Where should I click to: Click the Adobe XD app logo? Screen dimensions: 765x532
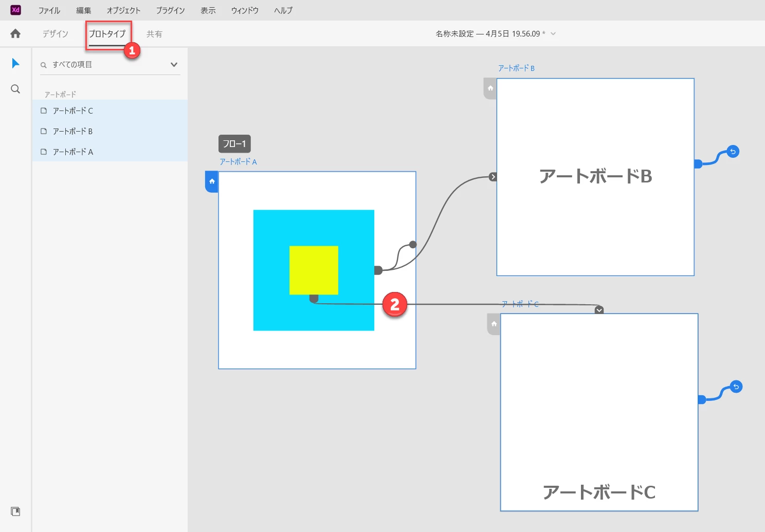point(15,10)
